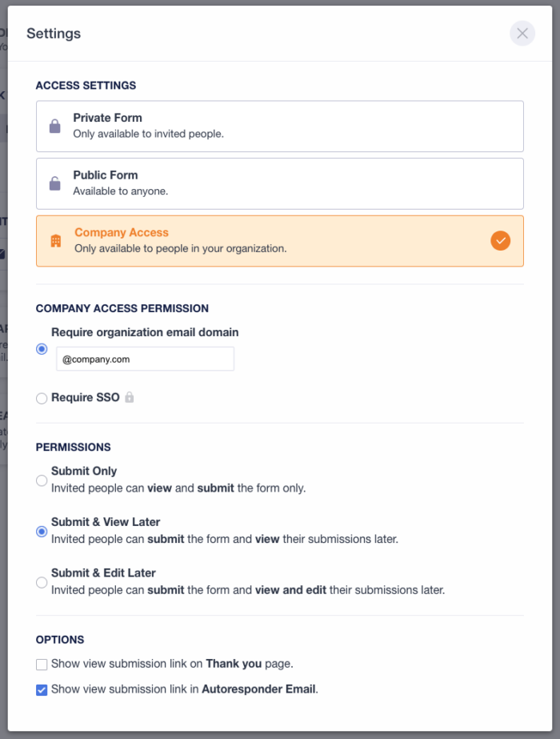Disable view submission link in Autoresponder Email

[x=42, y=689]
